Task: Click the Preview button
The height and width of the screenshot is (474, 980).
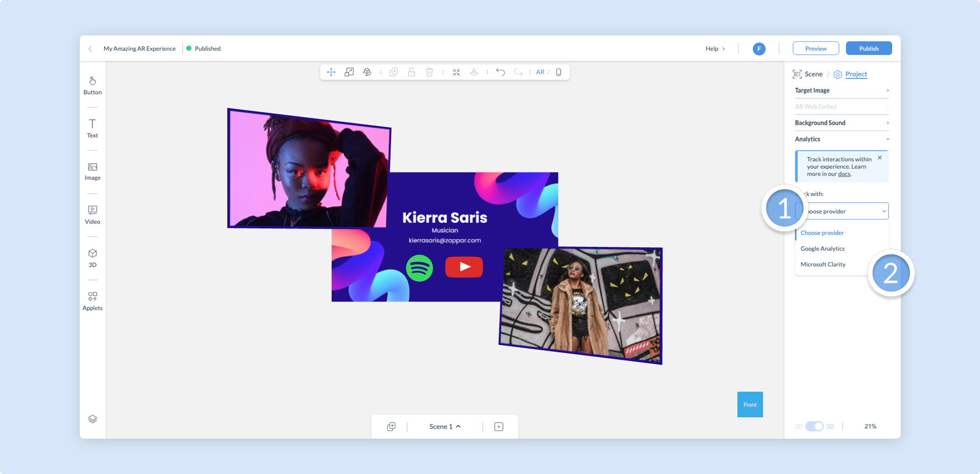Action: pyautogui.click(x=816, y=49)
